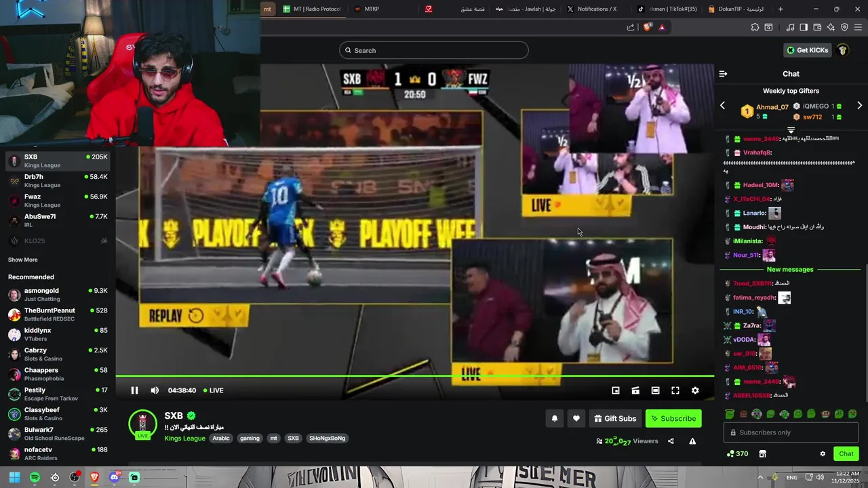This screenshot has width=868, height=488.
Task: Open Brave VPN shield icon
Action: point(844,27)
